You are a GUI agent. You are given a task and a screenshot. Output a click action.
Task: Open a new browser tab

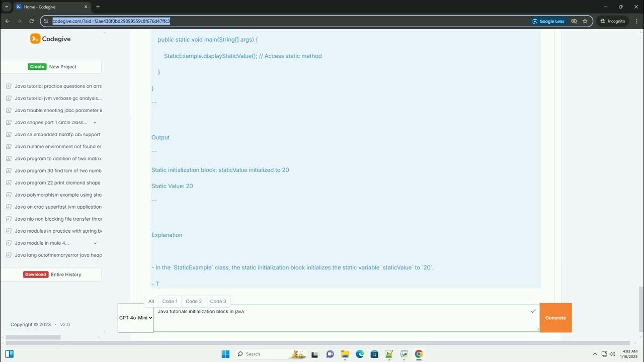click(98, 7)
